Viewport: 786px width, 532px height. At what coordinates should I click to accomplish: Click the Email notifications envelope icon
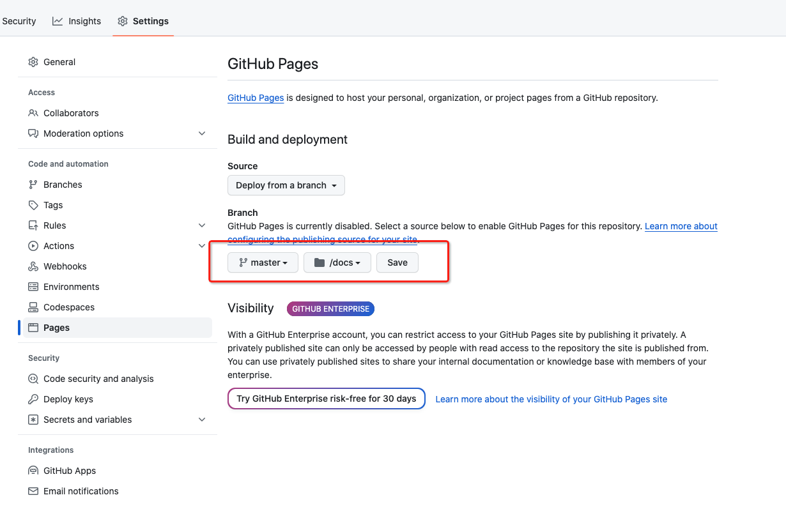(33, 491)
